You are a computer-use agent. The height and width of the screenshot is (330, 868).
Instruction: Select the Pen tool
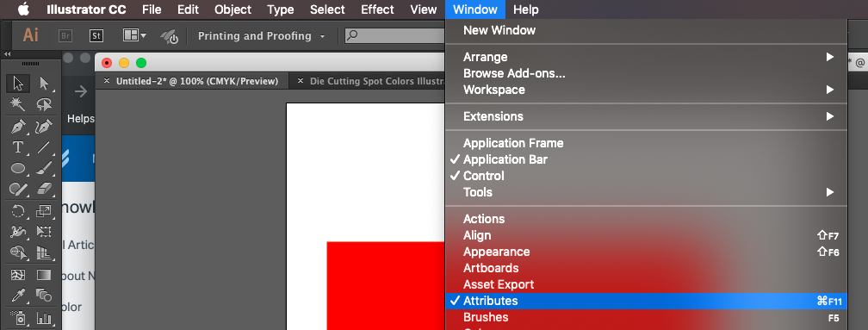18,127
